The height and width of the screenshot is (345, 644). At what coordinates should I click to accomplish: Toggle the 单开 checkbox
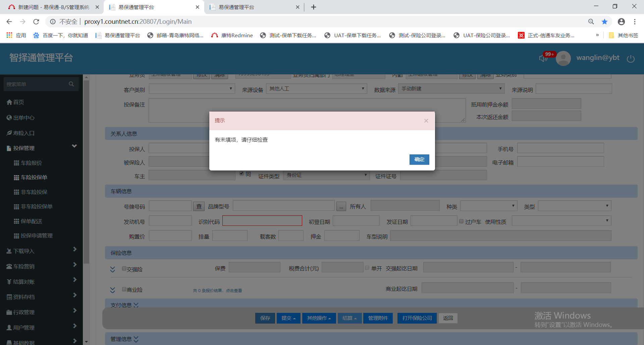tap(367, 268)
